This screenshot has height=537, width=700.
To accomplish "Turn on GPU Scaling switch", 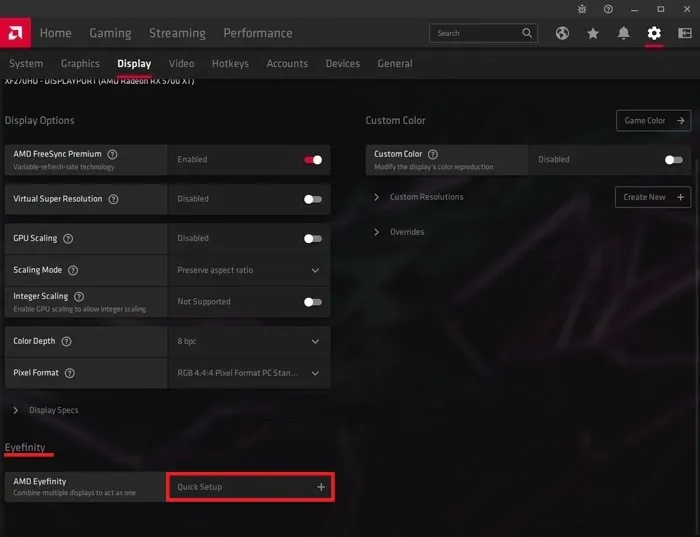I will click(313, 239).
